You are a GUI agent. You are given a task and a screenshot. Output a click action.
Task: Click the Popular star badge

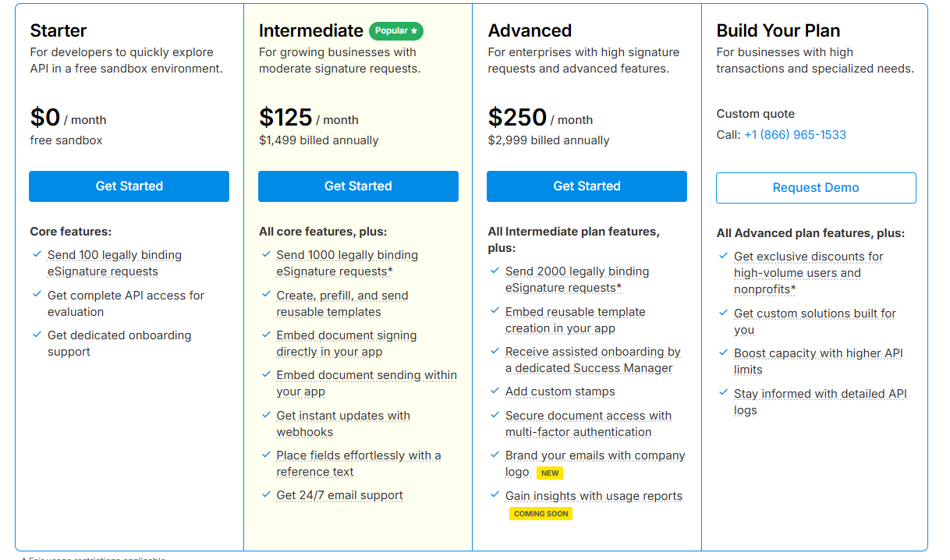click(396, 31)
